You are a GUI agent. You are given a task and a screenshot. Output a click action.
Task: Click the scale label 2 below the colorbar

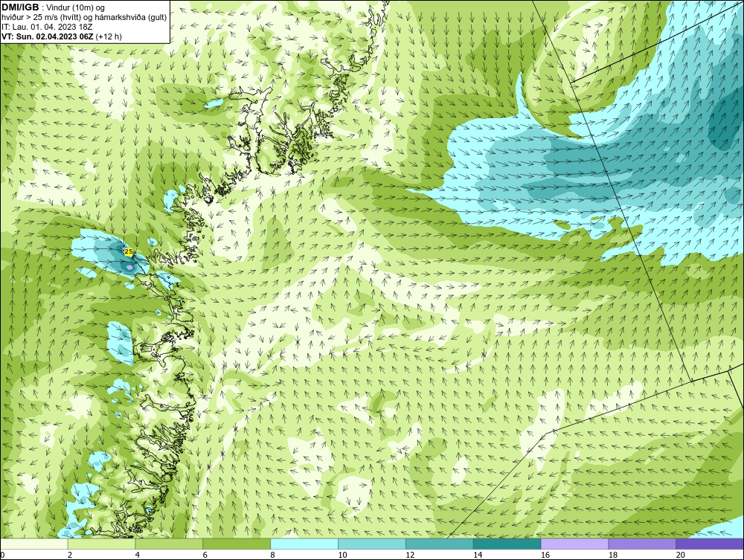pos(70,555)
